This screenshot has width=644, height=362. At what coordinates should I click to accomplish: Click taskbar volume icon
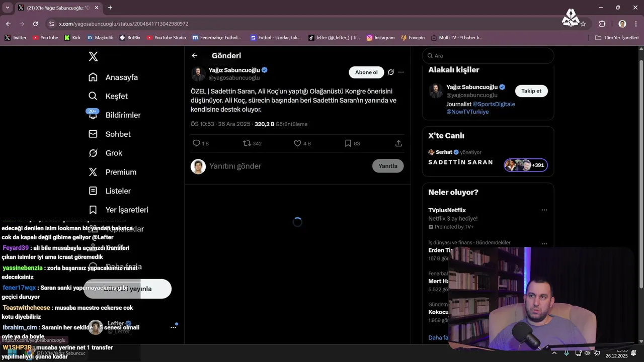pyautogui.click(x=587, y=353)
